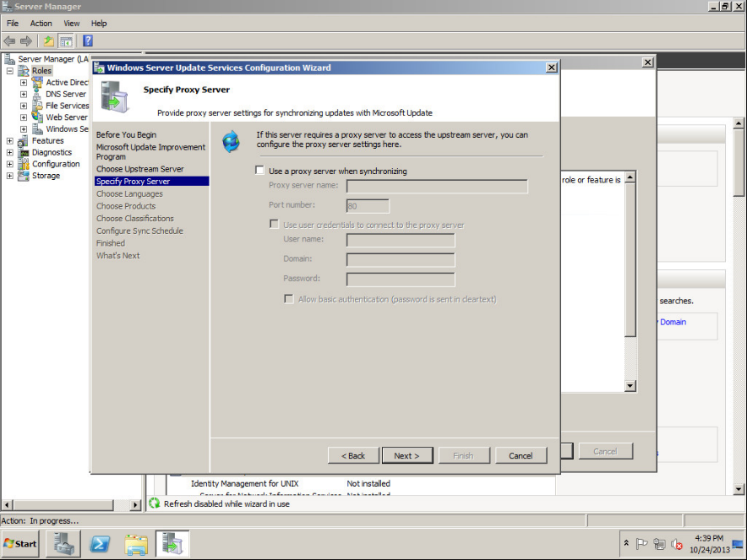Screen dimensions: 747x560
Task: Open the File menu
Action: (x=13, y=24)
